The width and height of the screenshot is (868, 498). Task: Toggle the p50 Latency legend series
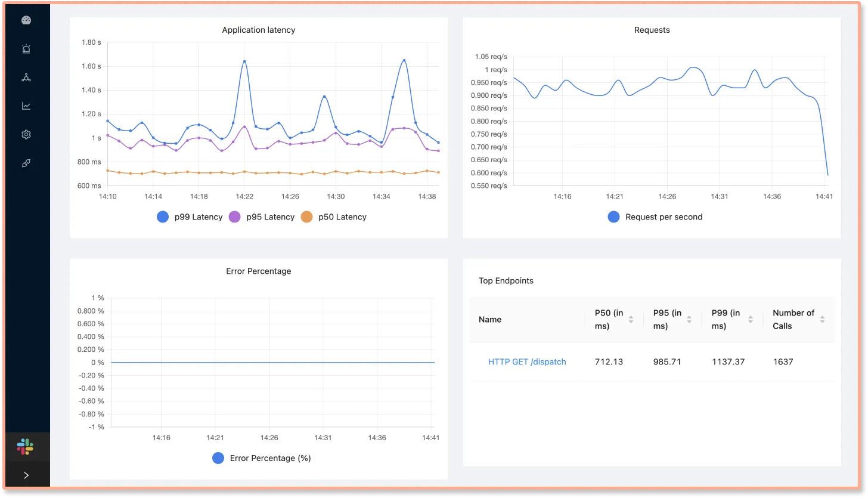coord(334,217)
